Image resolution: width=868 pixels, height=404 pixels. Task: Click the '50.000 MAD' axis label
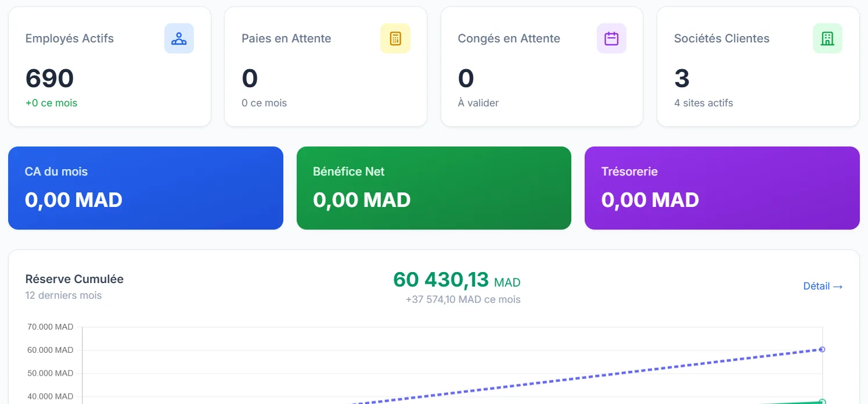(51, 373)
